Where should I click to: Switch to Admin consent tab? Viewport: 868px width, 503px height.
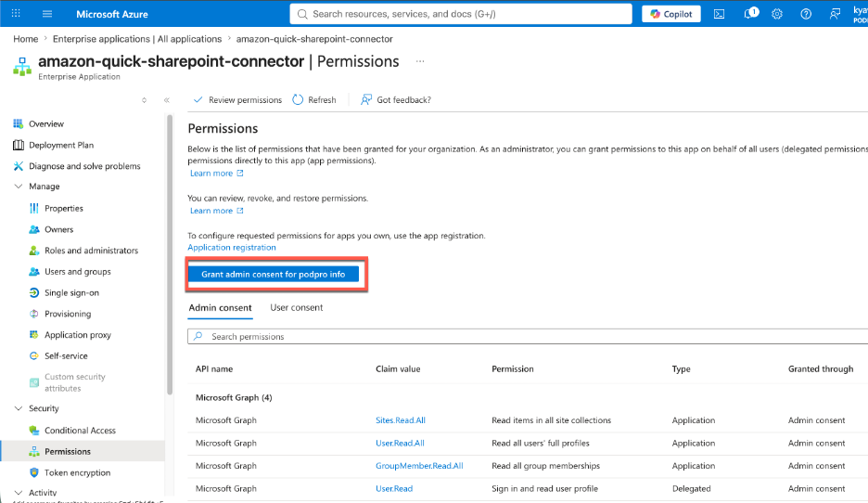point(221,307)
